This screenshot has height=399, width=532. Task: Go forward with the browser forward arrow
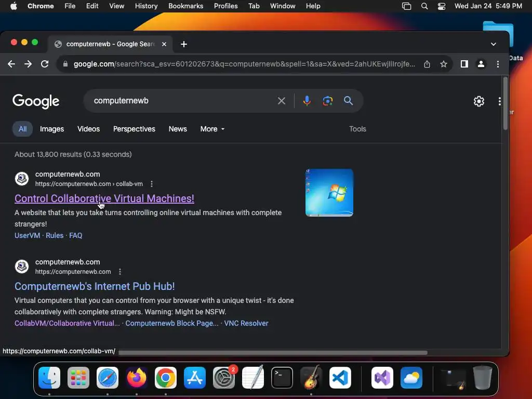pos(28,64)
